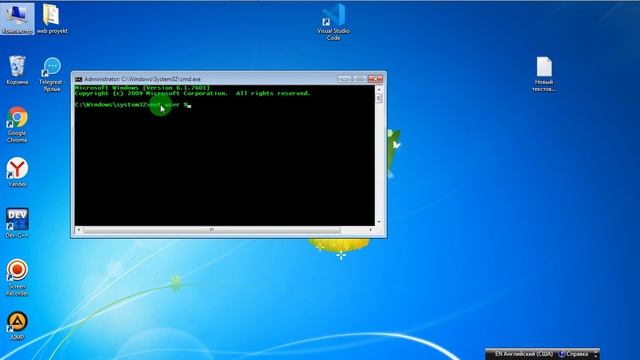
Task: Click the cmd command prompt line
Action: 133,105
